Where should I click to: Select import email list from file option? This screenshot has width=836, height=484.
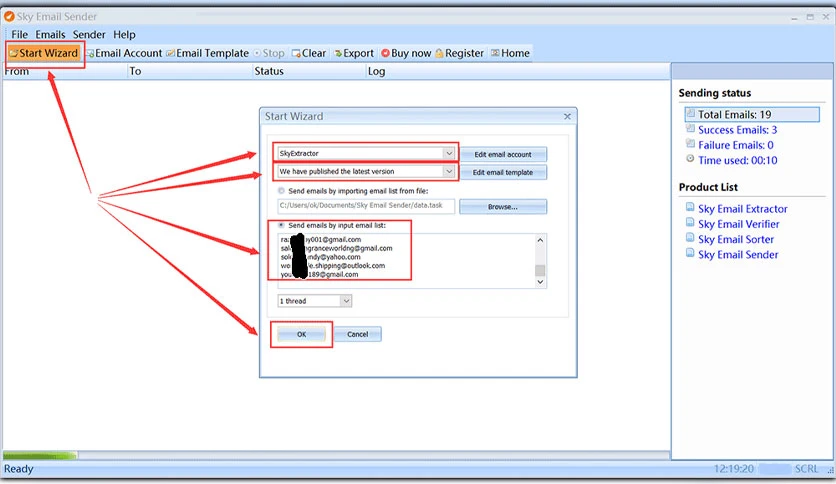pyautogui.click(x=282, y=191)
